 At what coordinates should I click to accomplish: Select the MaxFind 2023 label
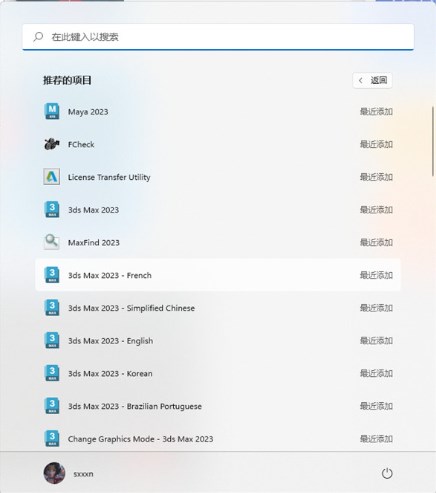click(94, 242)
